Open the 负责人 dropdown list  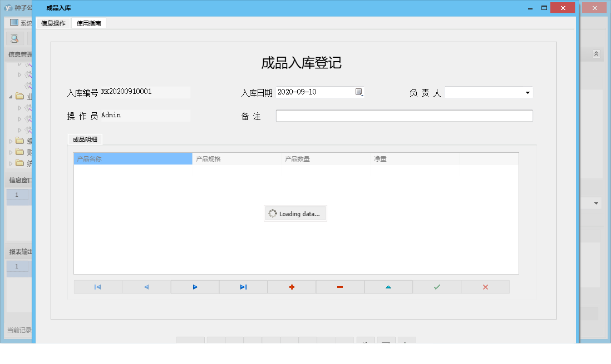tap(527, 92)
